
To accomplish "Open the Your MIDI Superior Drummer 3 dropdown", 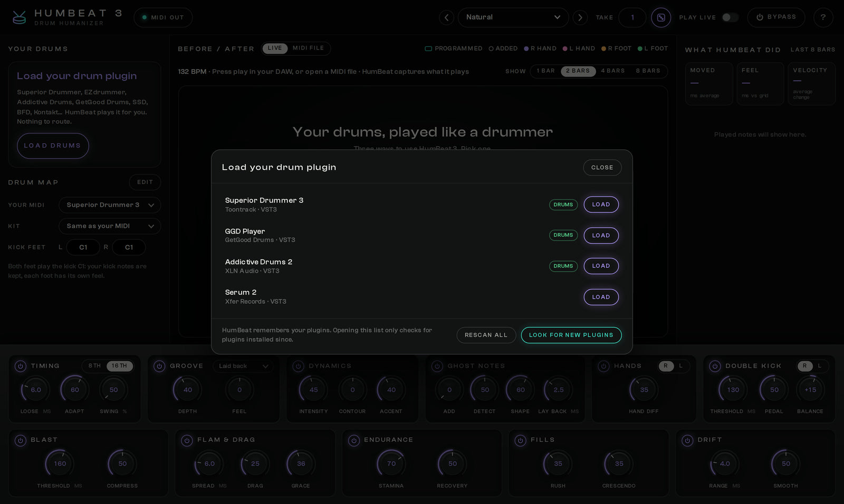I will click(110, 205).
